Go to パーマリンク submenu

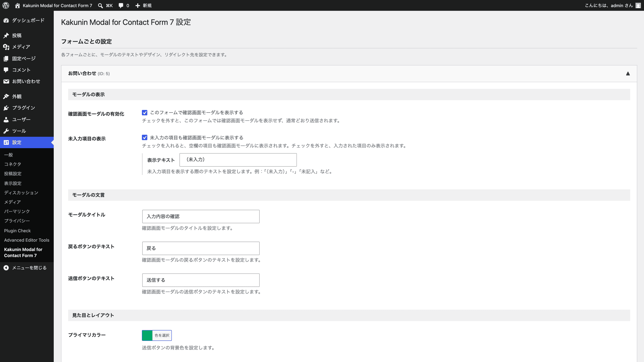(x=17, y=212)
